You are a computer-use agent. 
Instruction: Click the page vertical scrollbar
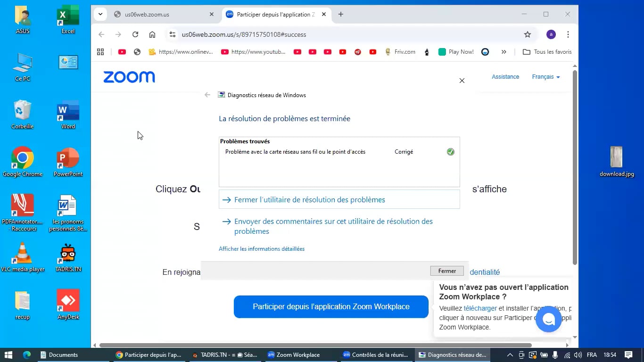click(x=575, y=167)
